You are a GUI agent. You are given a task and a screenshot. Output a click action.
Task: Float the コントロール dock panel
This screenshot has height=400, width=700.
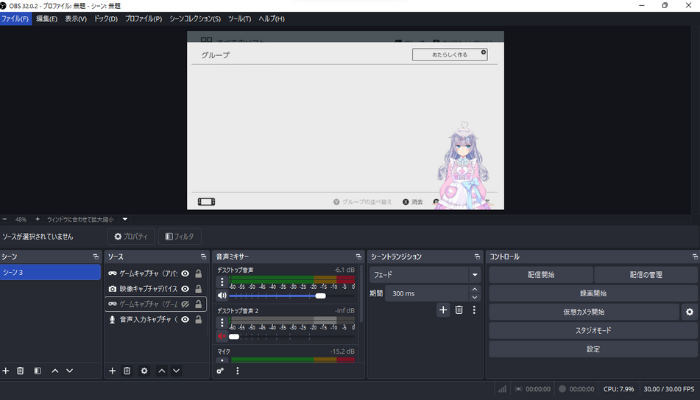coord(695,257)
